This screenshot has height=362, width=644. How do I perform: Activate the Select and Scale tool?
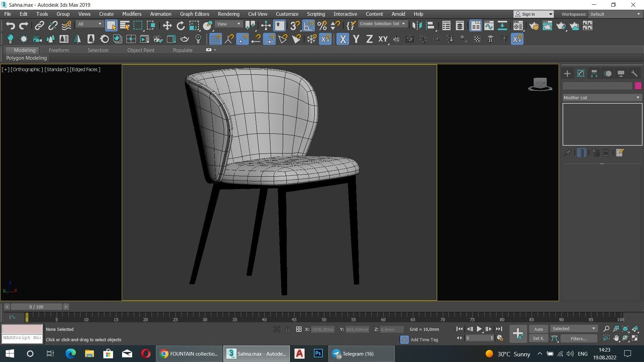pos(194,26)
